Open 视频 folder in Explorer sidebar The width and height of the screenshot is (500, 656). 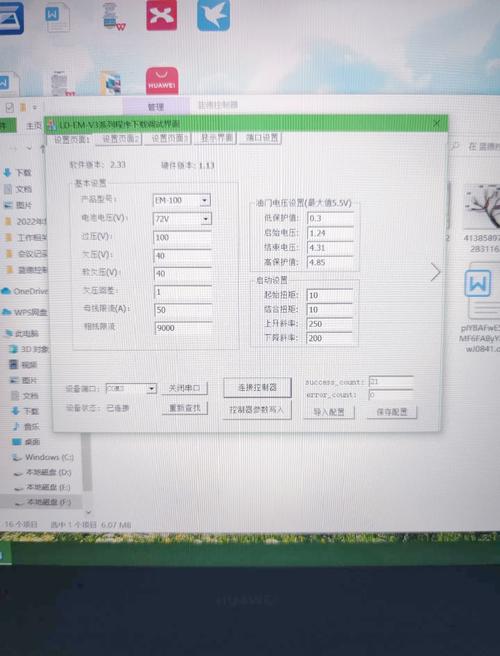[x=23, y=364]
